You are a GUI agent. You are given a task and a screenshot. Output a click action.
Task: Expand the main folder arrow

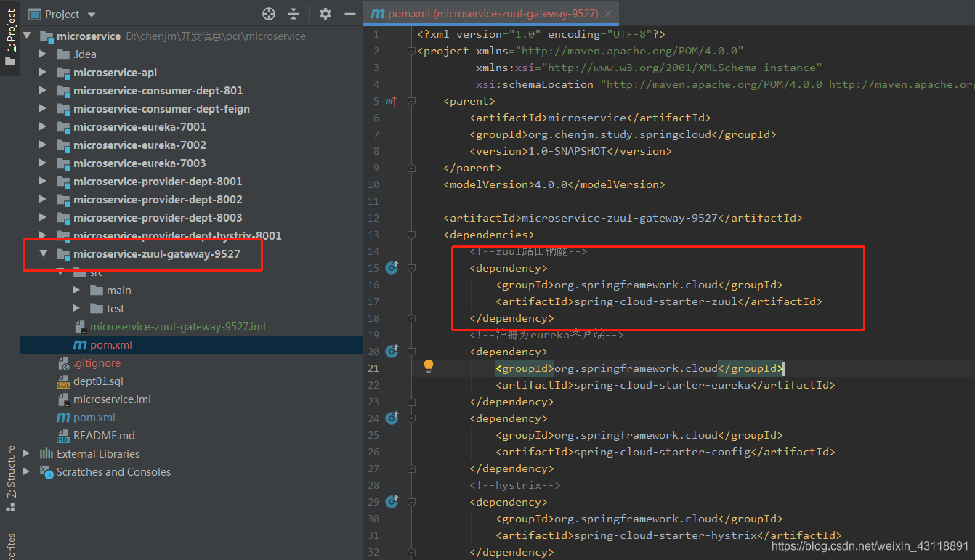(76, 291)
